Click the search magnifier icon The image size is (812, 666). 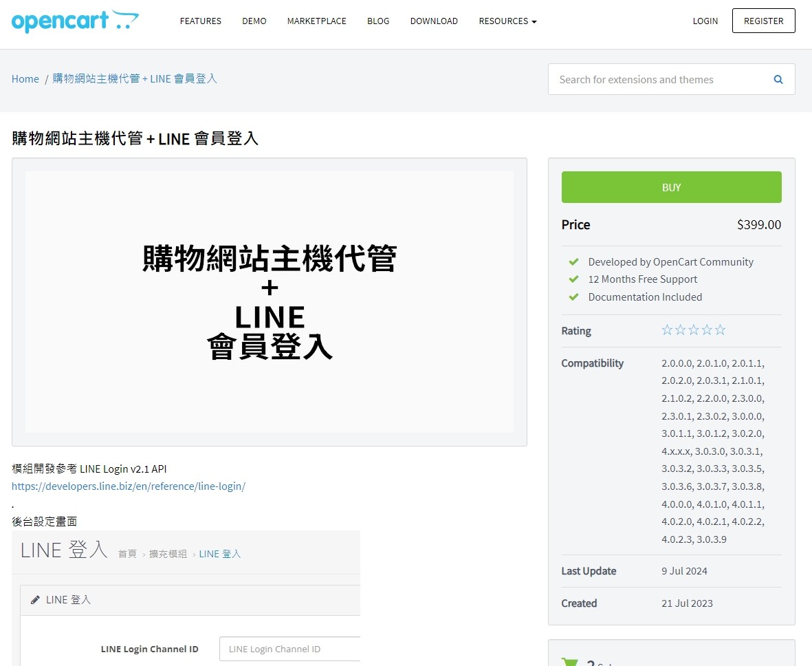click(x=778, y=79)
